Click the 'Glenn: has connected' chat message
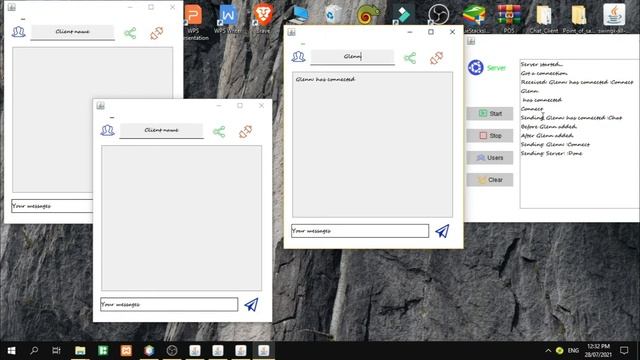 coord(325,79)
